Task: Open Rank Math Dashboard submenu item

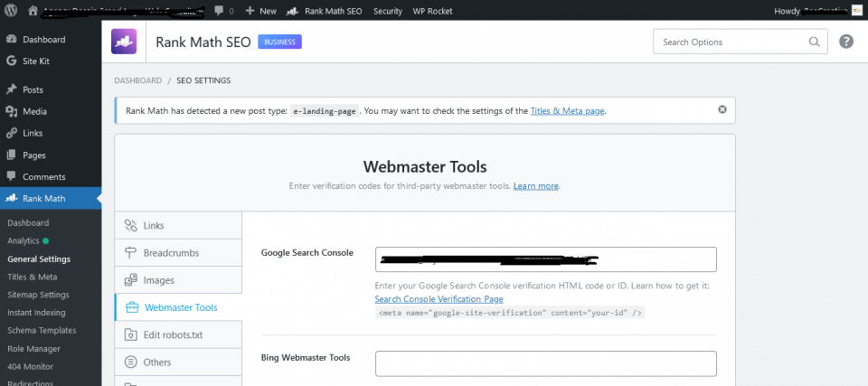Action: (28, 222)
